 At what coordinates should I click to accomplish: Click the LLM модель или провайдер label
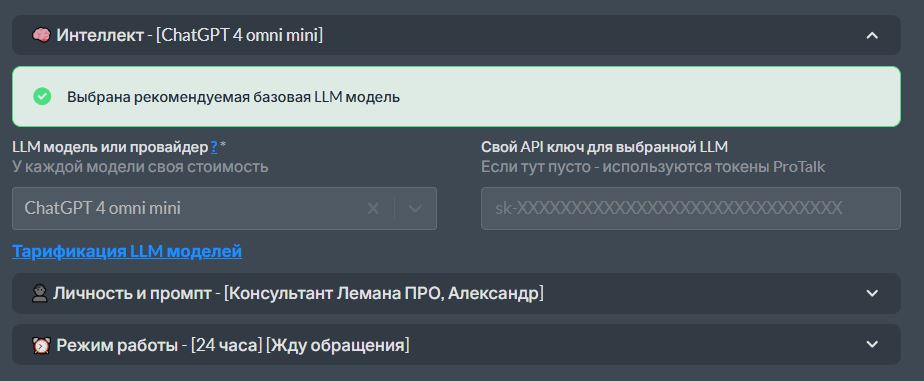[x=110, y=147]
